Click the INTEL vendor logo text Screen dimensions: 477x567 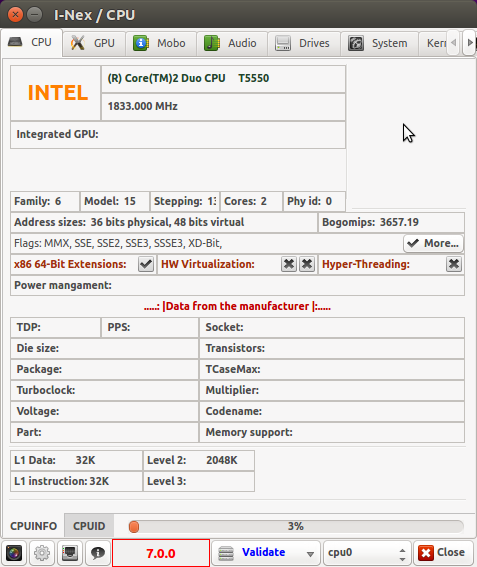[58, 93]
